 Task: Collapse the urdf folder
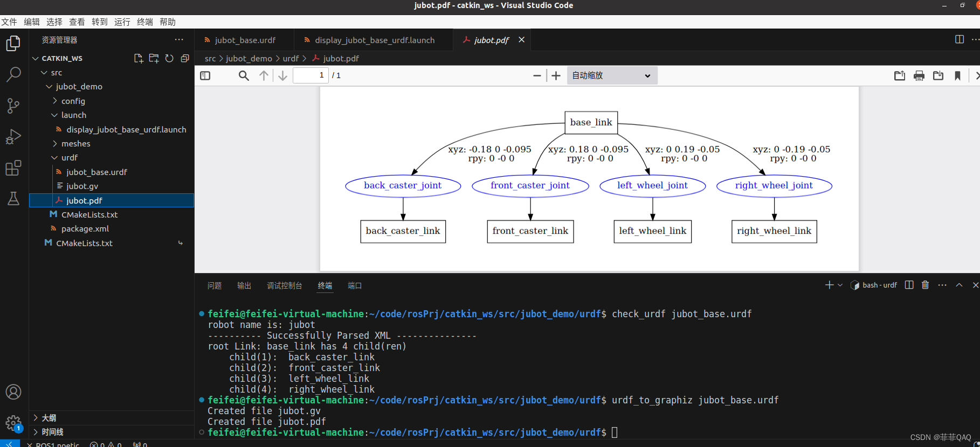pyautogui.click(x=54, y=157)
